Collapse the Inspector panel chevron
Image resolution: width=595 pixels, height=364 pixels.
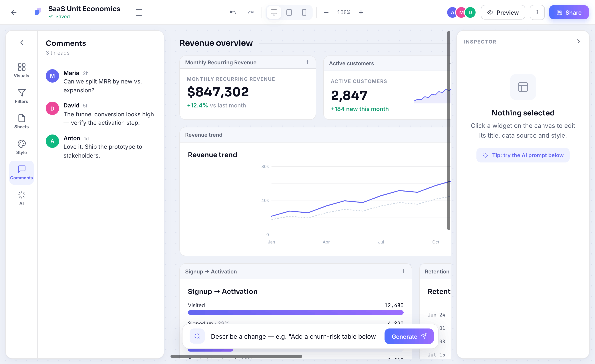[578, 41]
